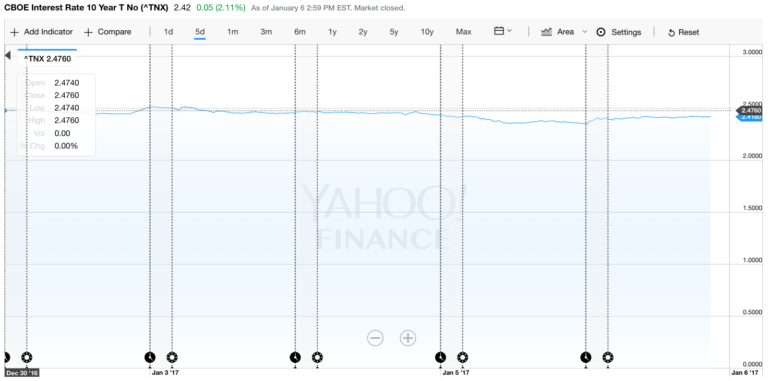Open chart Settings
This screenshot has width=768, height=381.
[619, 32]
